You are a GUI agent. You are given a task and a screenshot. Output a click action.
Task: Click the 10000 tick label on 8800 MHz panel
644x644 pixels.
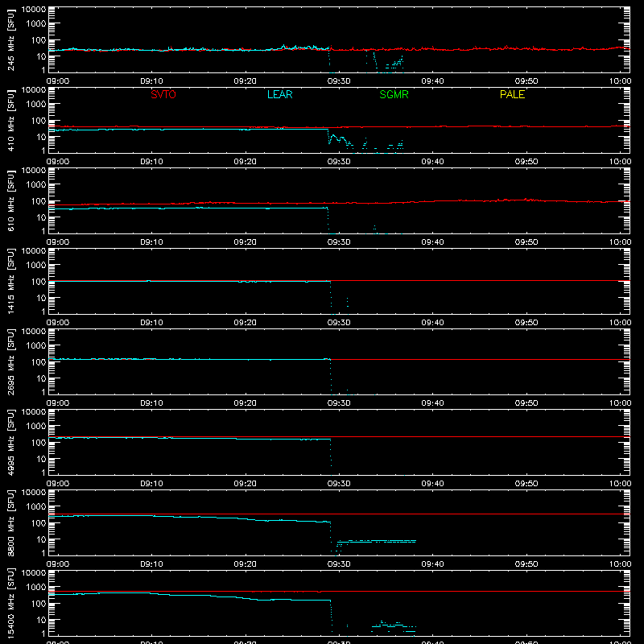pyautogui.click(x=34, y=493)
